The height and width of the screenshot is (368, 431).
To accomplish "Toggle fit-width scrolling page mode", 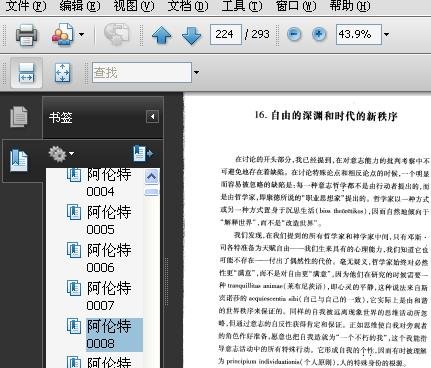I will [26, 72].
